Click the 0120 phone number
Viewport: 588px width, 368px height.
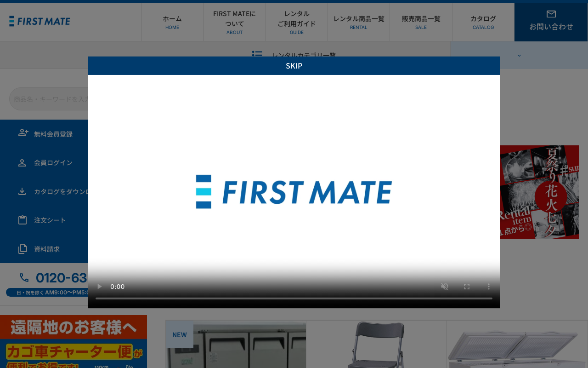(x=62, y=278)
